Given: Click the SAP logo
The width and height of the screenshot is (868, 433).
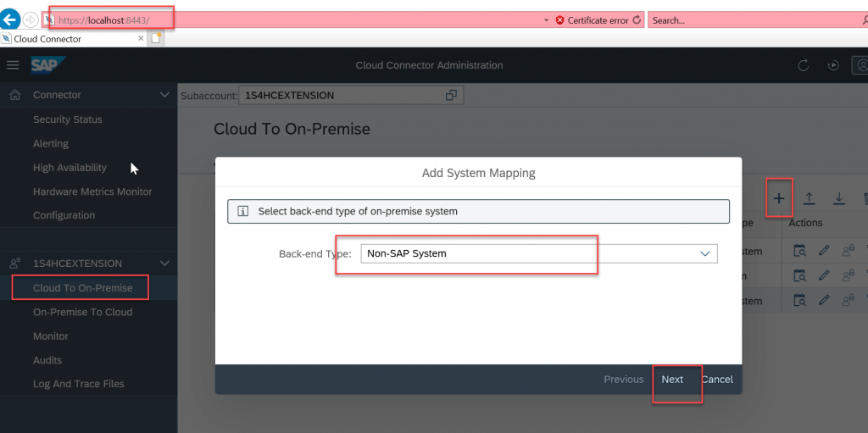Looking at the screenshot, I should point(48,64).
